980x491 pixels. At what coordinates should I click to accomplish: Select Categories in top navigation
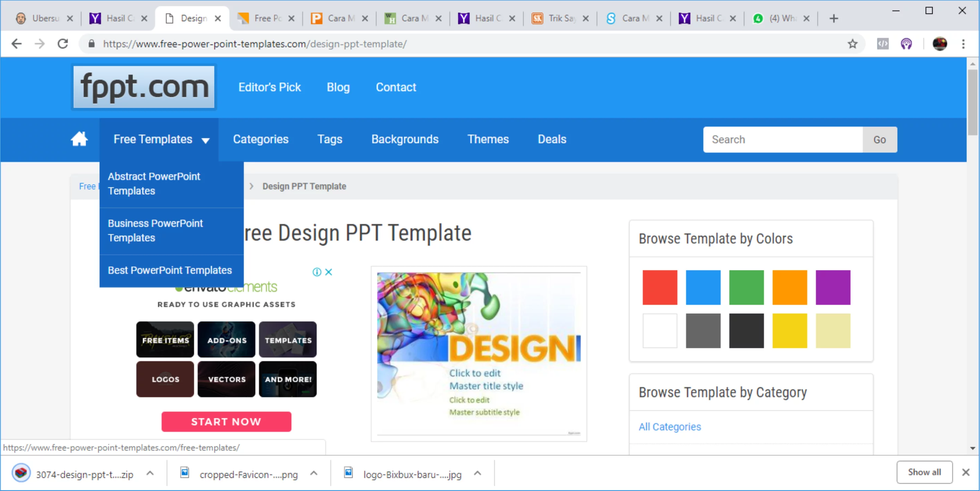click(x=260, y=139)
